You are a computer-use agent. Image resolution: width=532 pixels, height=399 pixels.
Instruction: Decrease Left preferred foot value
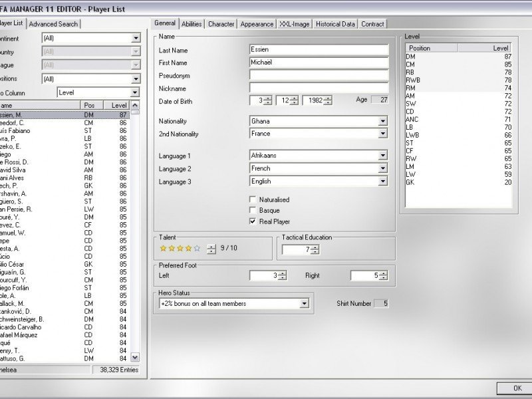tap(282, 278)
